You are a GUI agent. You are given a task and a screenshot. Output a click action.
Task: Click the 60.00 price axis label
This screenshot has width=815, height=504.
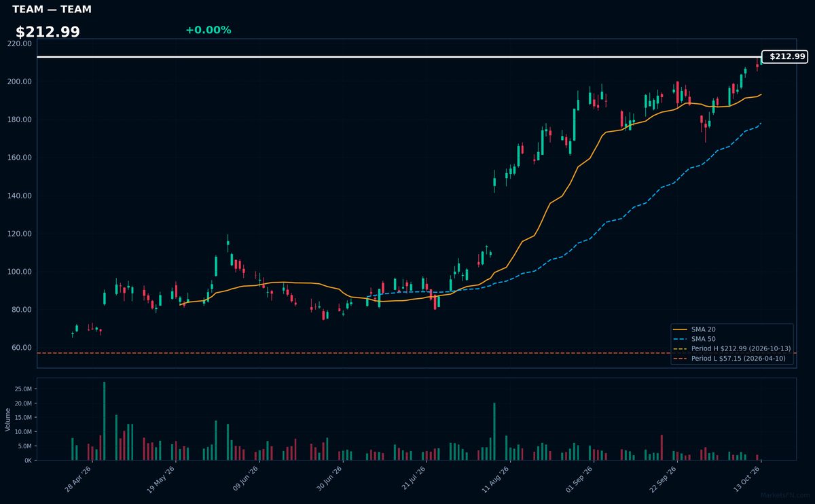point(22,348)
